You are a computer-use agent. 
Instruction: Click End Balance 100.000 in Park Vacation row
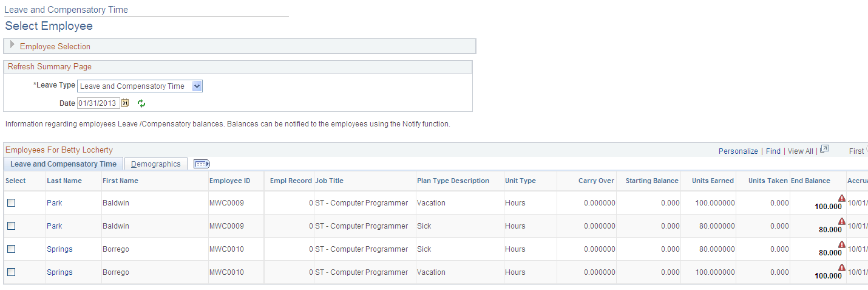coord(828,207)
